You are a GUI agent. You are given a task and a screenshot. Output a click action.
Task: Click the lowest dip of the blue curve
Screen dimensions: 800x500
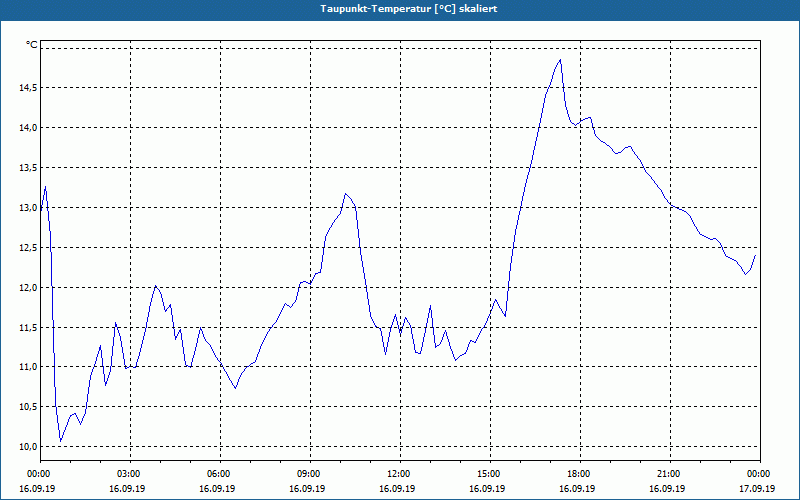(x=61, y=441)
